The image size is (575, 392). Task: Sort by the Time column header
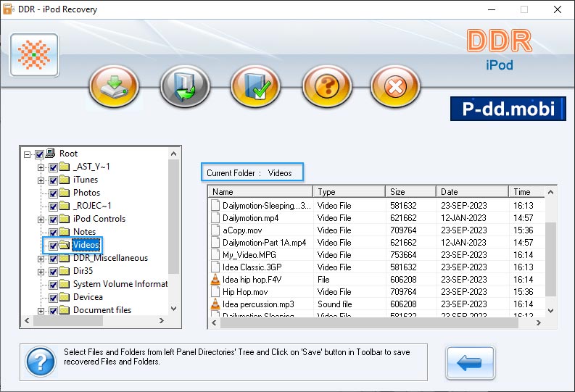(526, 191)
